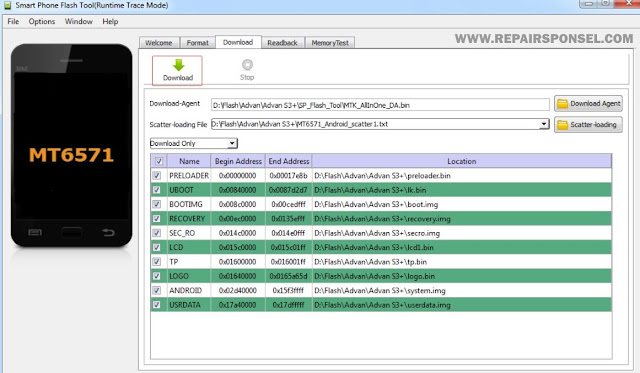Uncheck the PRELOADER partition checkbox
This screenshot has width=640, height=373.
[156, 175]
